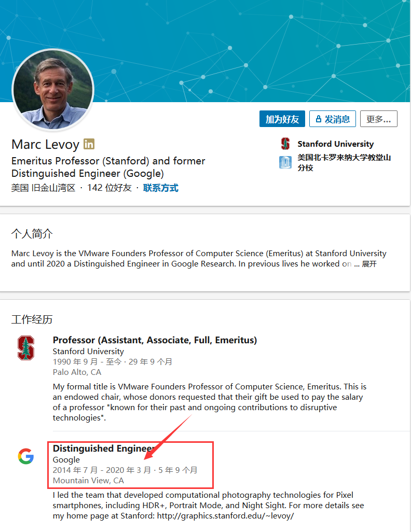Screen dimensions: 411x532
Task: Open the 更多... more options dropdown
Action: pos(379,119)
